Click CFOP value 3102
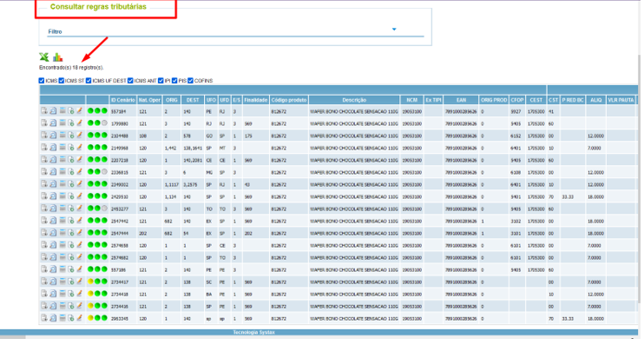This screenshot has width=644, height=345. point(516,222)
